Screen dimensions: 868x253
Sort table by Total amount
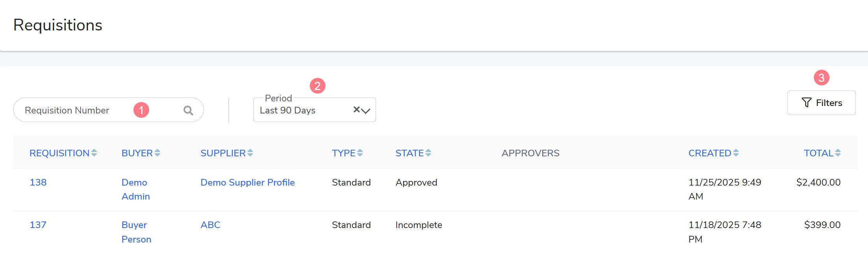coord(822,153)
